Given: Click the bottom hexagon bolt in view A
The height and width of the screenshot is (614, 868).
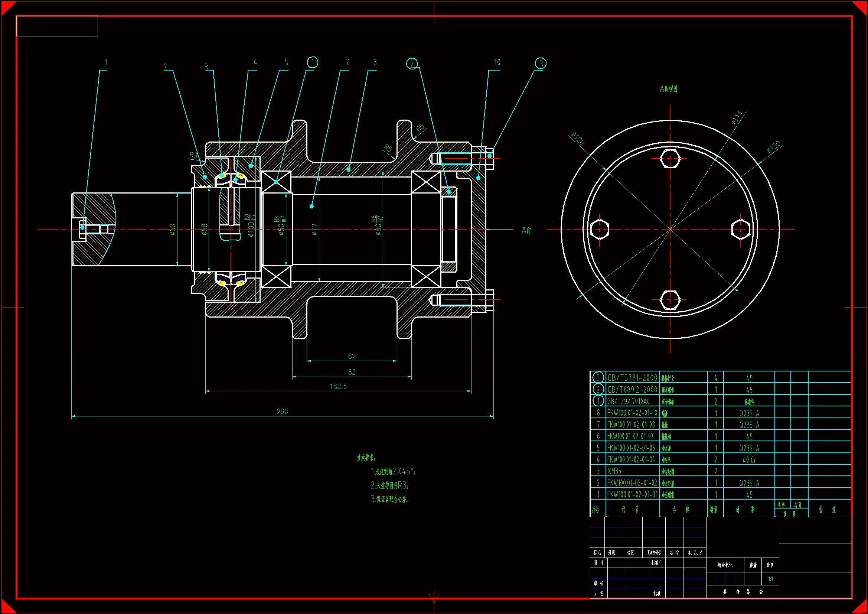Looking at the screenshot, I should (x=670, y=300).
